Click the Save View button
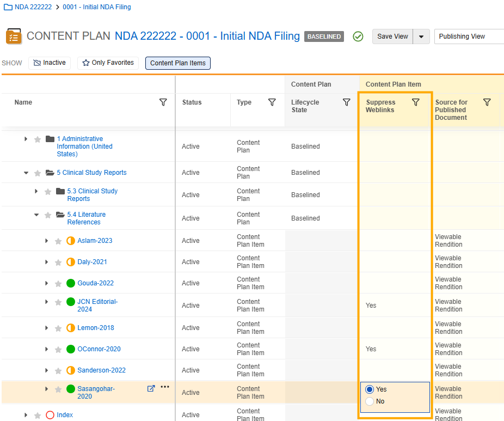Image resolution: width=504 pixels, height=421 pixels. pos(392,36)
